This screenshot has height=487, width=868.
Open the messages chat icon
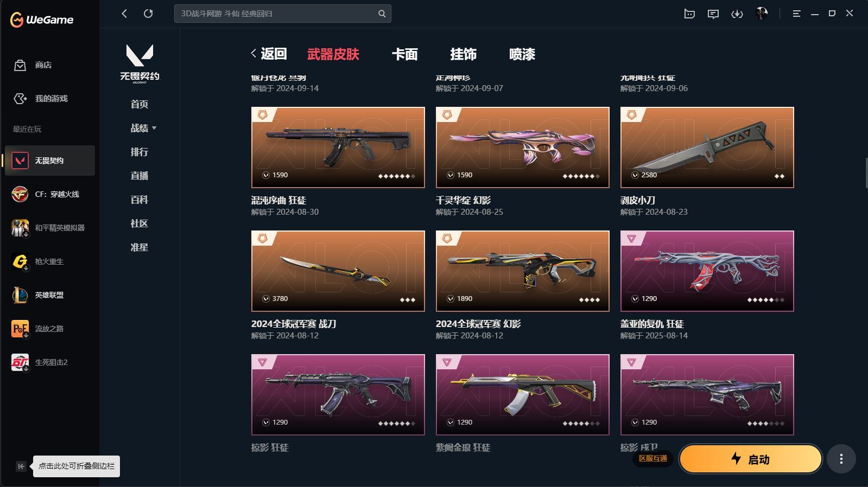coord(713,14)
